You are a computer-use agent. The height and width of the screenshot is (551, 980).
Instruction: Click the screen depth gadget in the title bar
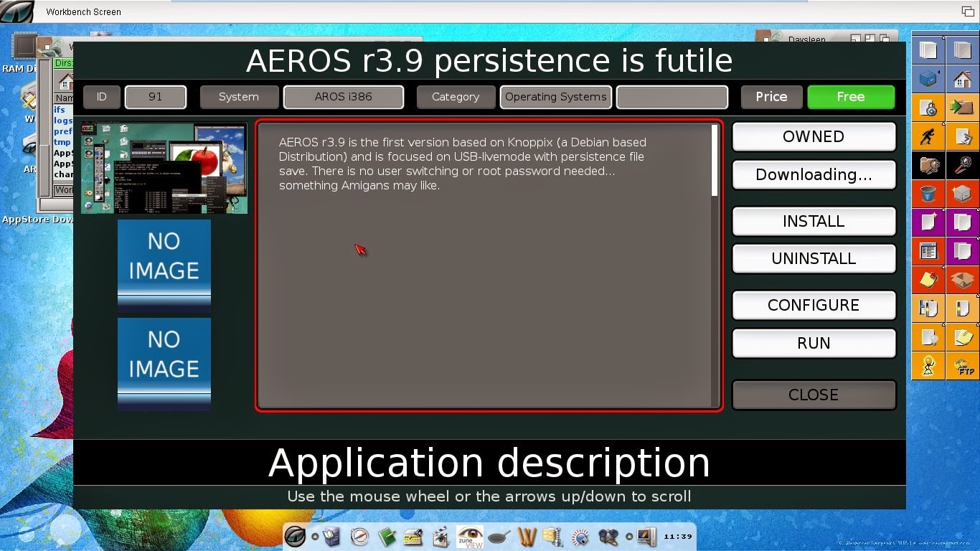[x=968, y=11]
